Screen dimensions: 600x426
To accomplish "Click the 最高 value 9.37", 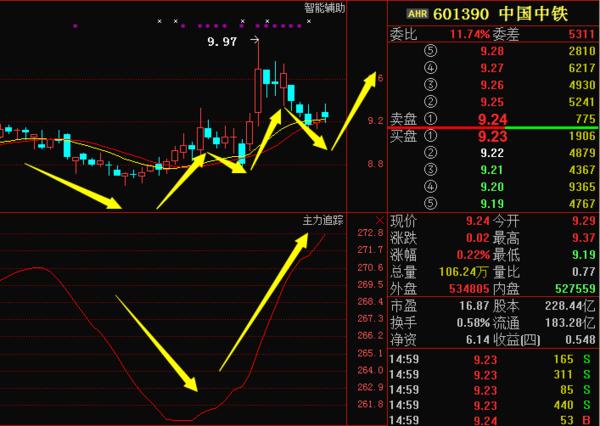I will (x=584, y=238).
